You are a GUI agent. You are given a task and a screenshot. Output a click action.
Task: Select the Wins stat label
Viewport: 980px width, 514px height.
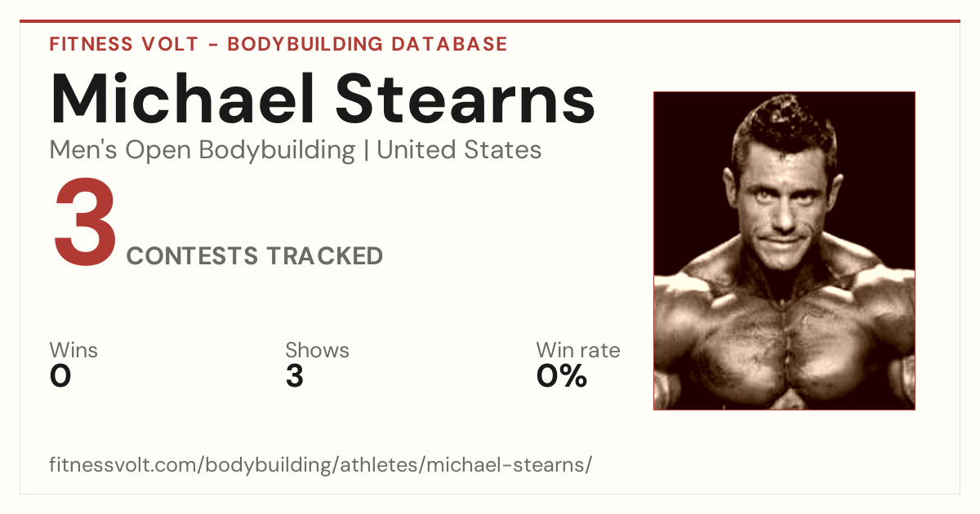(73, 350)
